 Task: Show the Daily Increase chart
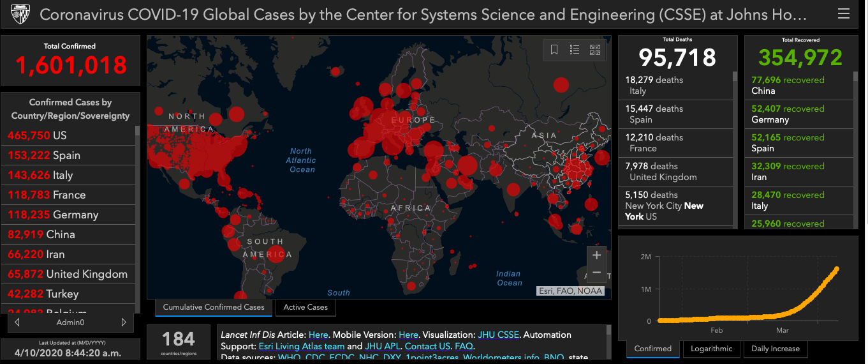[775, 349]
